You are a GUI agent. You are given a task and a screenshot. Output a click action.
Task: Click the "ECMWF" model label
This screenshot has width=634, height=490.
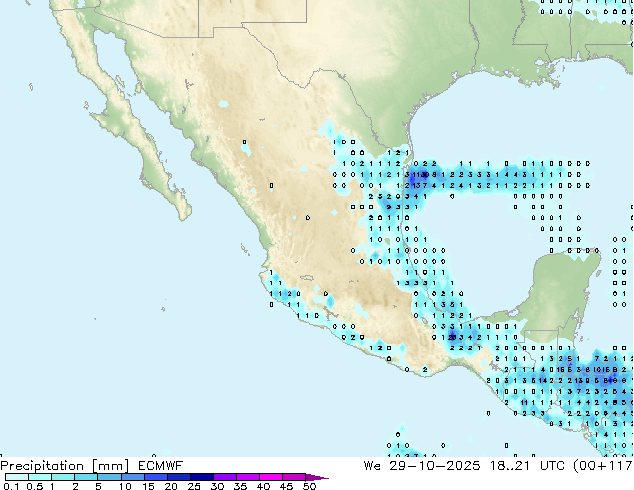161,466
